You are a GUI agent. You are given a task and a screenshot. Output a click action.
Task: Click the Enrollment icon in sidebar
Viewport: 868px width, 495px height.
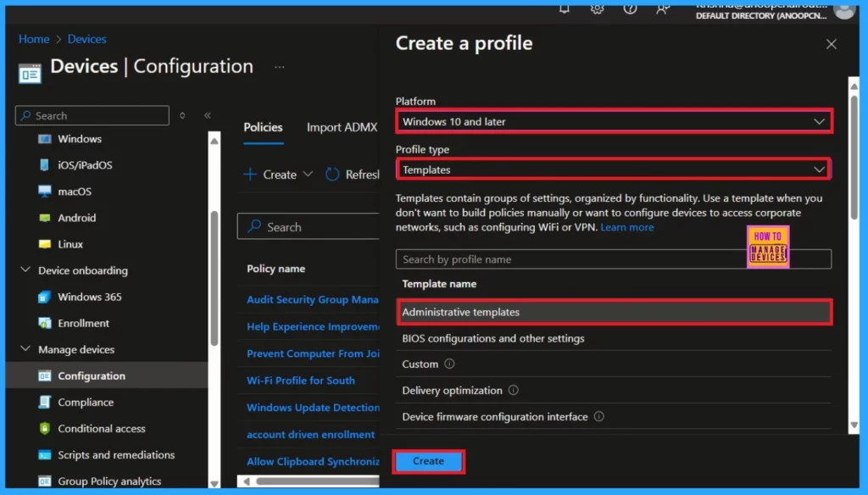pyautogui.click(x=45, y=323)
